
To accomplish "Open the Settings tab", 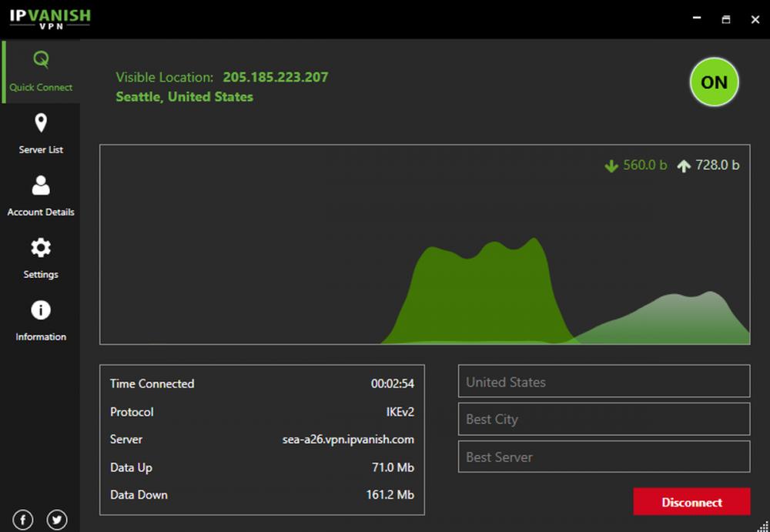I will [x=41, y=259].
